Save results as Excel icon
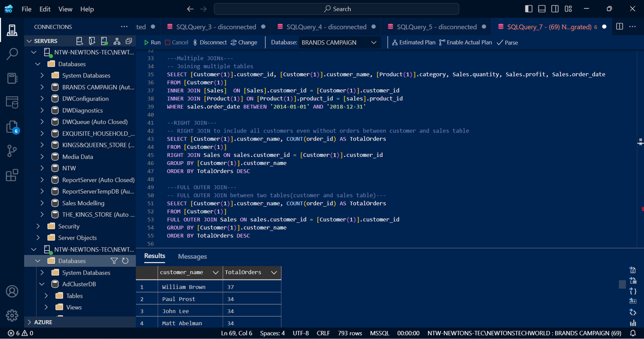644x339 pixels. (632, 280)
